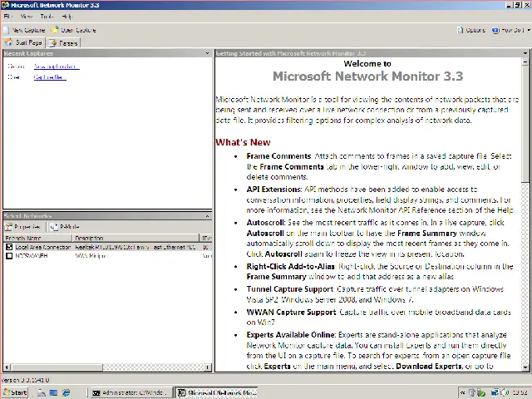This screenshot has width=532, height=399.
Task: Click the Open Capture toolbar button
Action: [x=74, y=30]
